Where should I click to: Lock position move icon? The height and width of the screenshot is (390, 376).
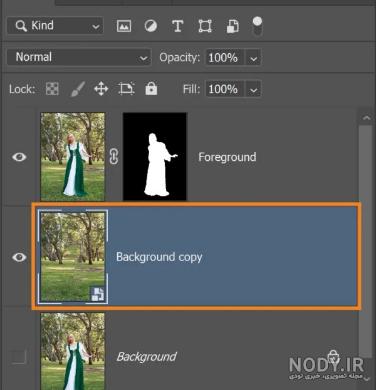point(101,89)
